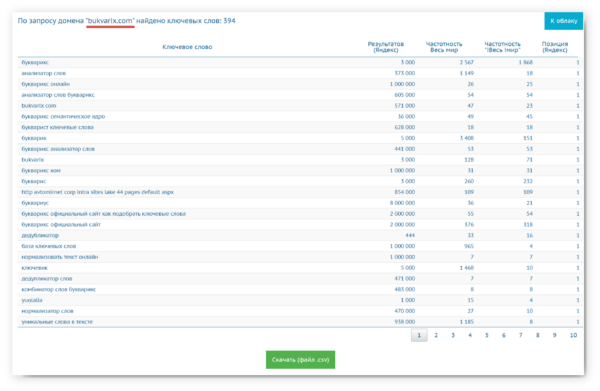Image resolution: width=600 pixels, height=391 pixels.
Task: Go to results page 2
Action: coord(436,336)
